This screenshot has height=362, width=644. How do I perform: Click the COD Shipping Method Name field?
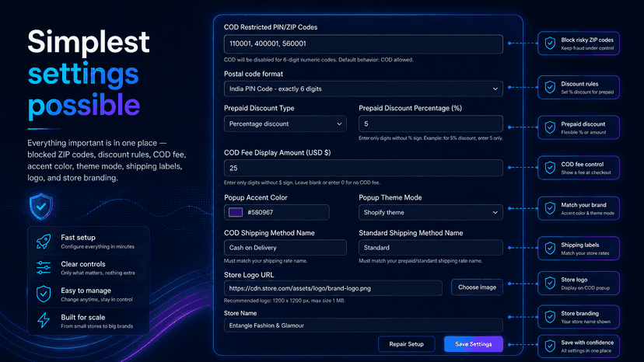point(285,248)
